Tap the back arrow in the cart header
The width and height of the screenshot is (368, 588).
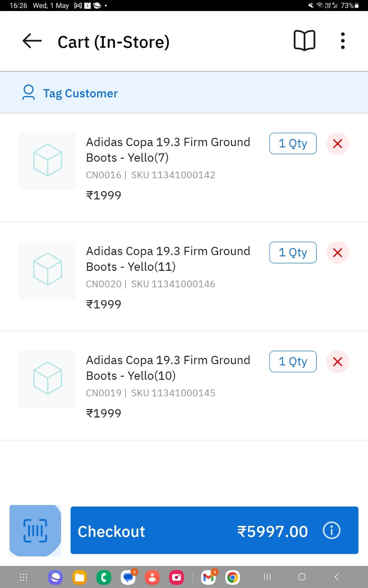[32, 41]
